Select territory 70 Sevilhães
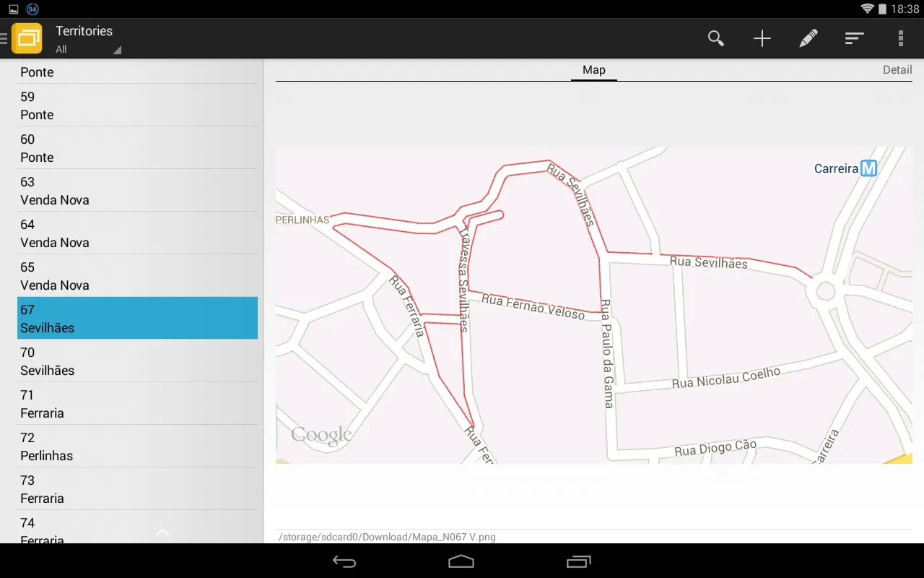 pos(137,361)
